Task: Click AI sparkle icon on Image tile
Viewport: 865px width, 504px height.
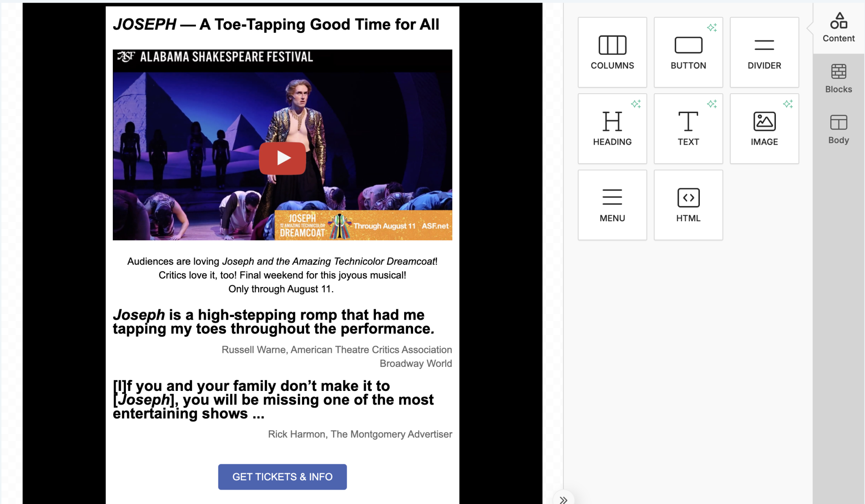Action: pos(788,104)
